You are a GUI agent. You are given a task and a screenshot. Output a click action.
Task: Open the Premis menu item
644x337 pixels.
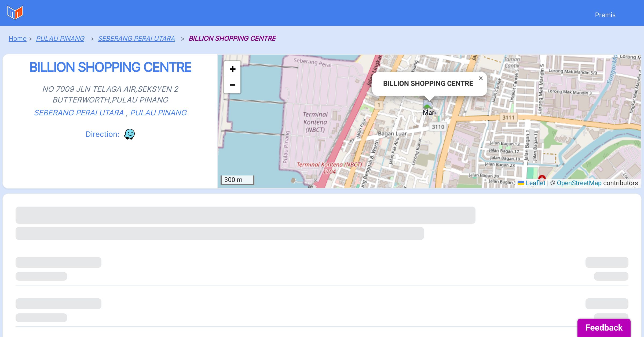(x=605, y=15)
